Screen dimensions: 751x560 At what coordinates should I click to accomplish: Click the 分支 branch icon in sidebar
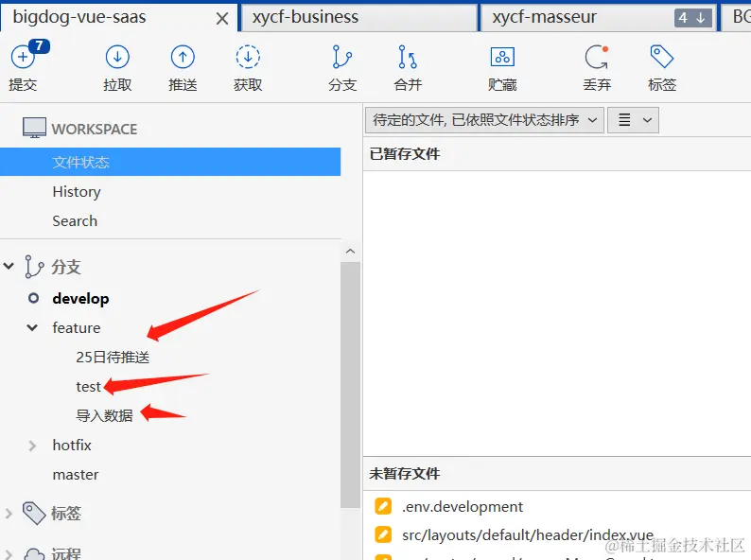(x=34, y=267)
